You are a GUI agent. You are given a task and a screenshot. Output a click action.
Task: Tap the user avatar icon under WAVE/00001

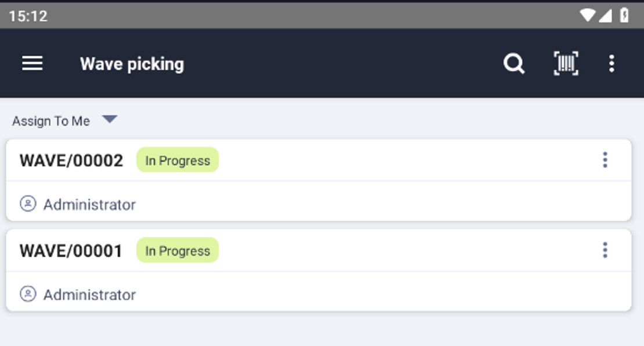click(28, 294)
